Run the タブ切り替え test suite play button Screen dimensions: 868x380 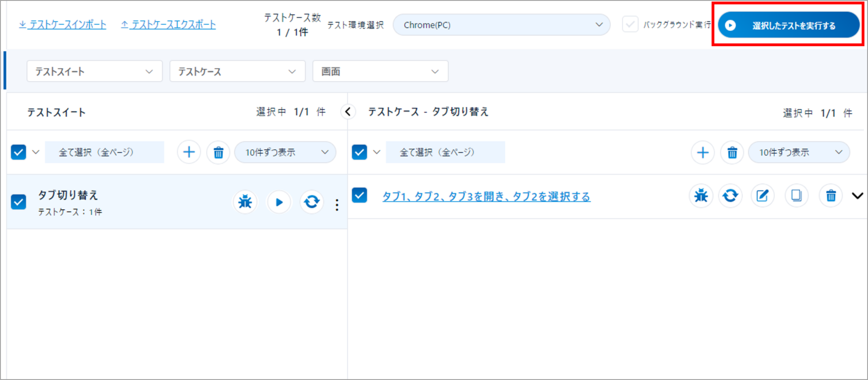279,202
